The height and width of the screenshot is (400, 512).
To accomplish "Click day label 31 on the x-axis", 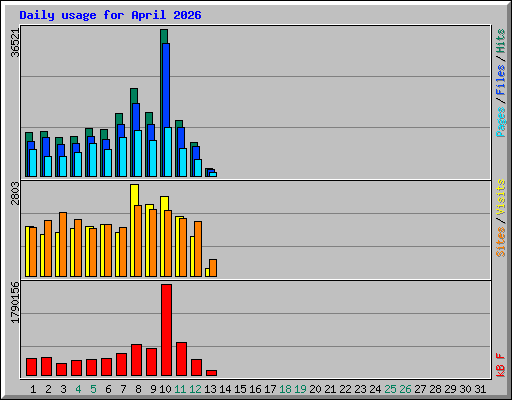I will point(480,389).
